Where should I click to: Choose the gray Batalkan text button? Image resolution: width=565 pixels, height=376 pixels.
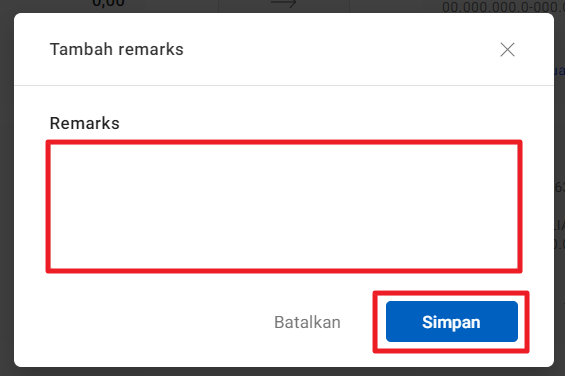307,322
